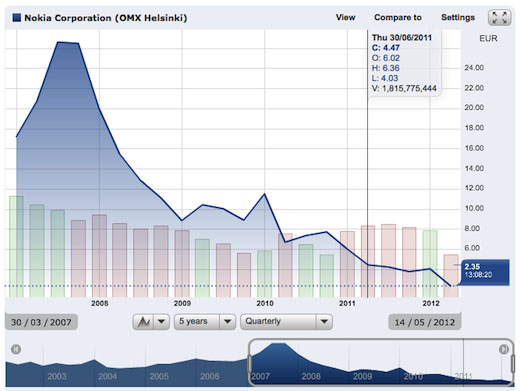
Task: Click the 2004 year in the navigator
Action: tap(107, 376)
